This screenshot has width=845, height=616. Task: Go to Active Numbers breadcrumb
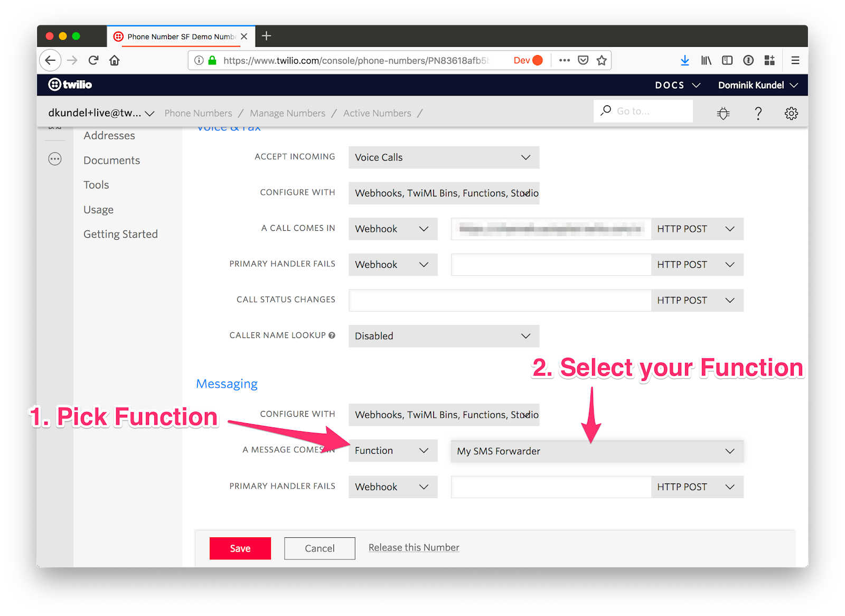click(377, 113)
